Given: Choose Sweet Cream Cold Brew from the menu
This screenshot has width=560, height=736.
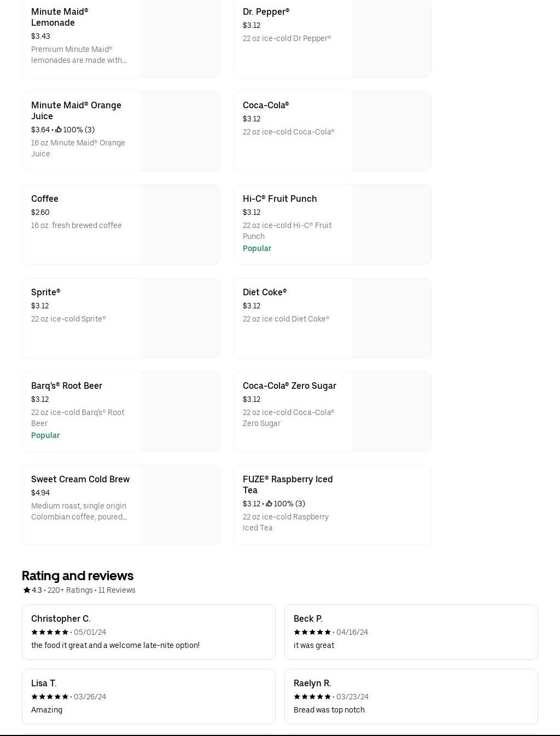Looking at the screenshot, I should pyautogui.click(x=80, y=479).
